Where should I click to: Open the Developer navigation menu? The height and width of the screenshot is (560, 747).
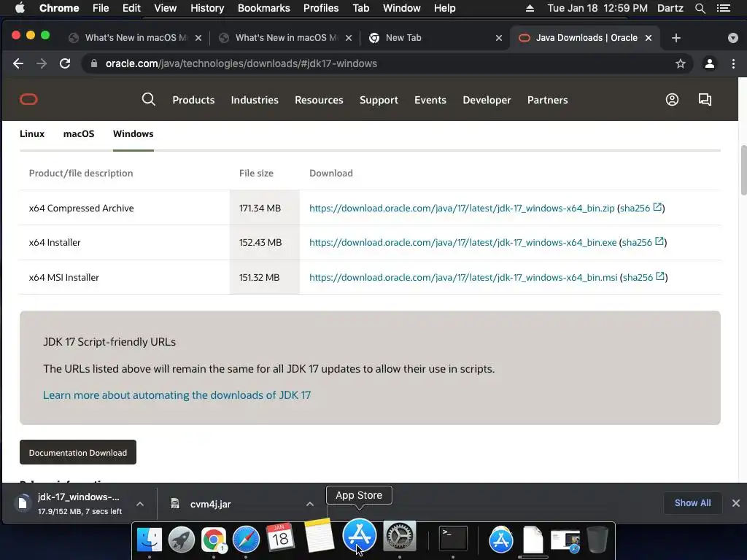[487, 100]
